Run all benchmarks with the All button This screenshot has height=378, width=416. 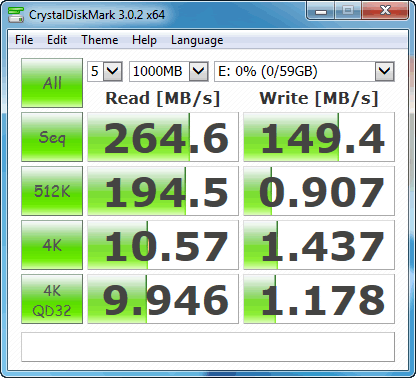[52, 83]
